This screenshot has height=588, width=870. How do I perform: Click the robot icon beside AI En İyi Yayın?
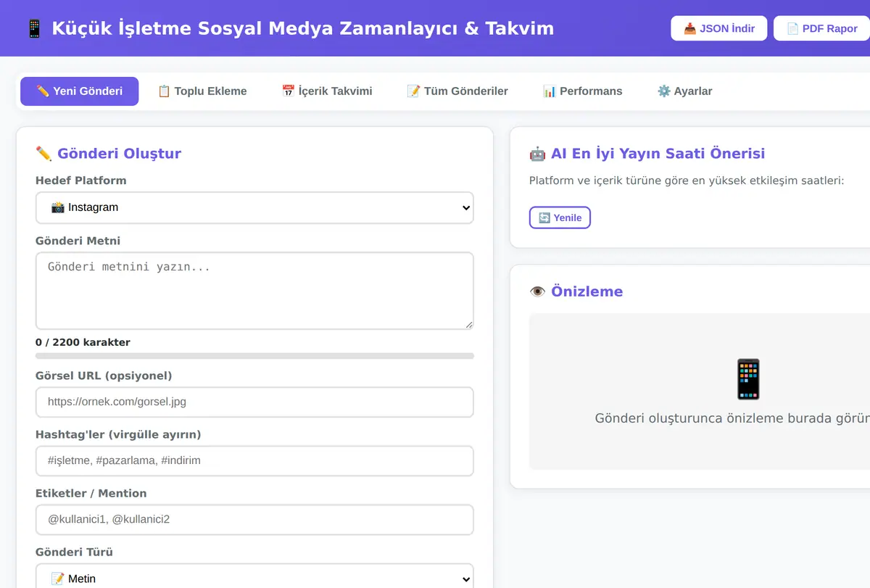click(x=537, y=154)
